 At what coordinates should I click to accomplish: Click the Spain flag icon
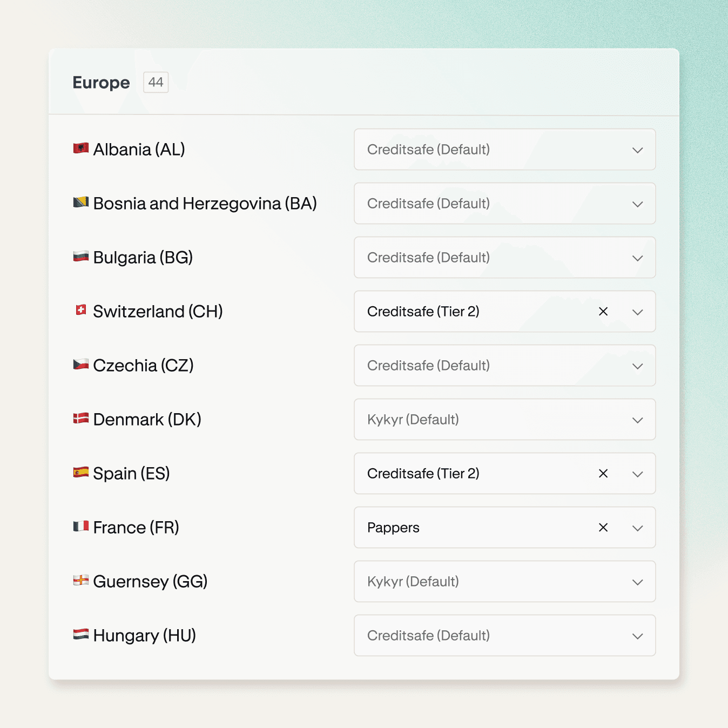click(x=81, y=473)
